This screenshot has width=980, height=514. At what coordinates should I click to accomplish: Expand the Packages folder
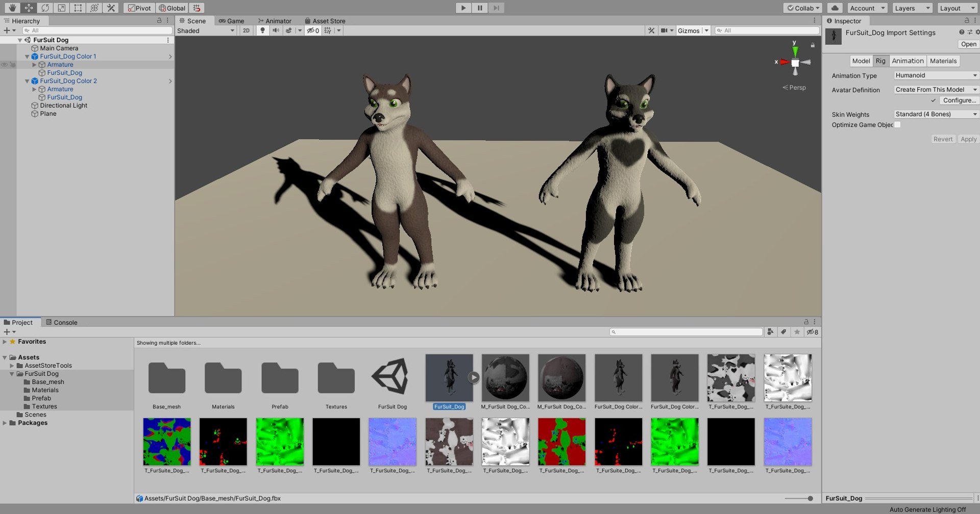(5, 423)
